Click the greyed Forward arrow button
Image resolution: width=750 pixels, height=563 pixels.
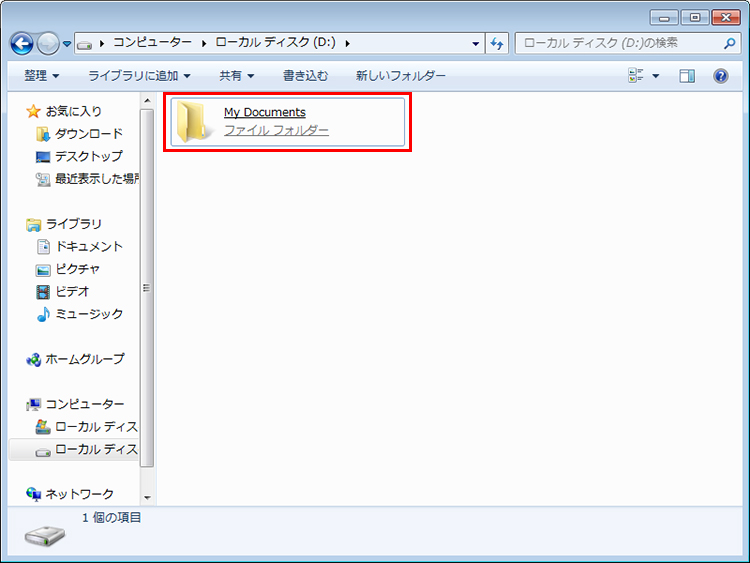[48, 44]
